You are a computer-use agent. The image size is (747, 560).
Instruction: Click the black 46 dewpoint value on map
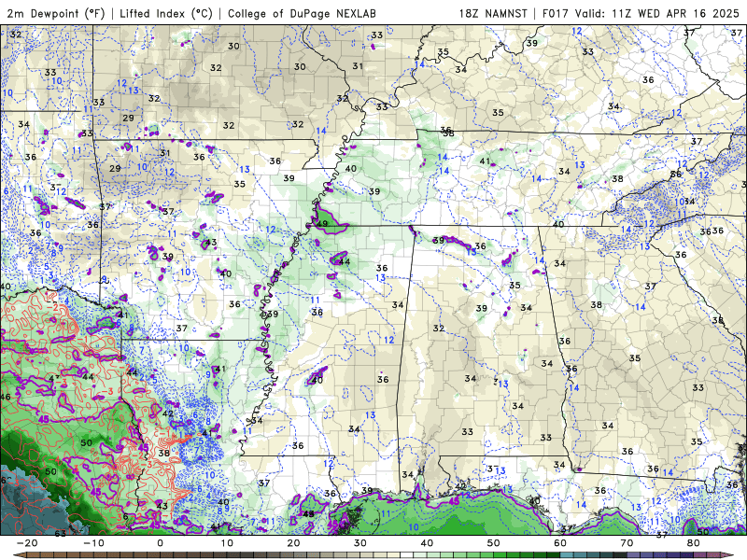(x=6, y=397)
